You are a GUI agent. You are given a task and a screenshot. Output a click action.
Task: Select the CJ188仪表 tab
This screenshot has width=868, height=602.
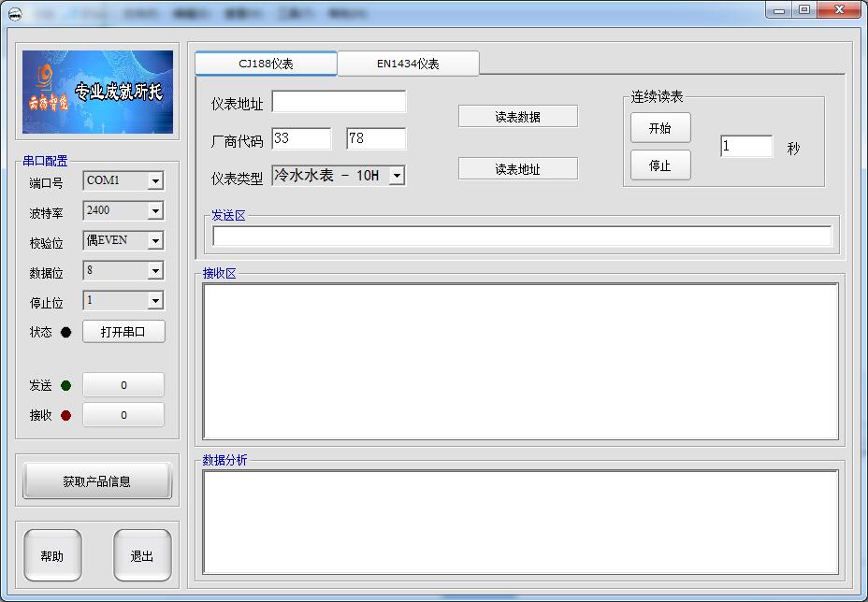pos(266,64)
